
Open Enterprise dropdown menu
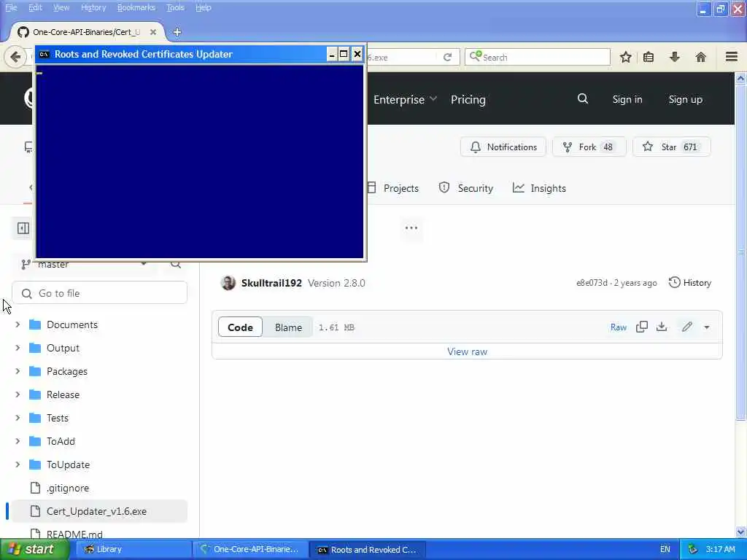tap(405, 99)
